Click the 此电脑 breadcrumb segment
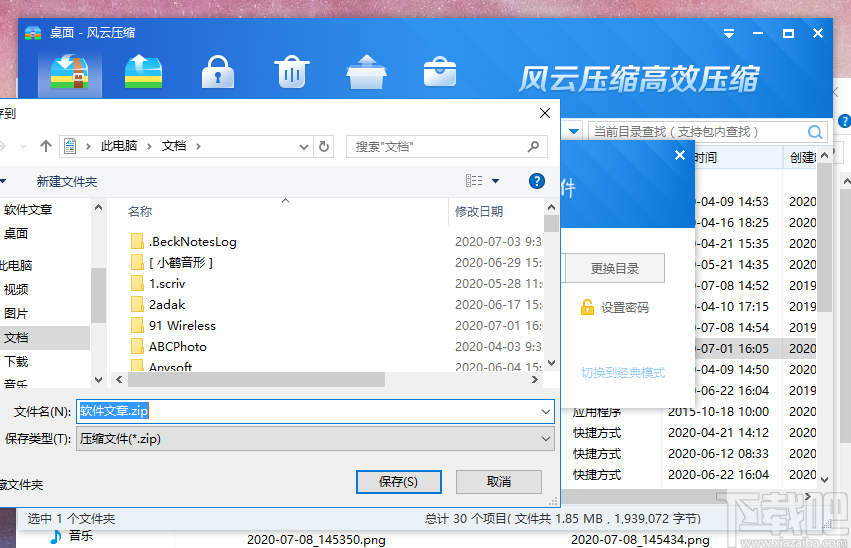The height and width of the screenshot is (548, 851). tap(119, 146)
